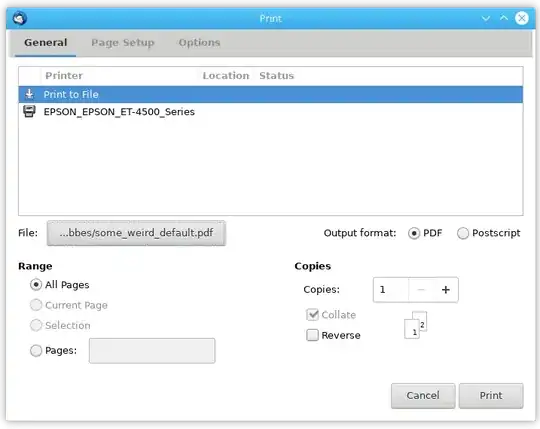Enable the Reverse checkbox
This screenshot has width=540, height=429.
point(312,335)
